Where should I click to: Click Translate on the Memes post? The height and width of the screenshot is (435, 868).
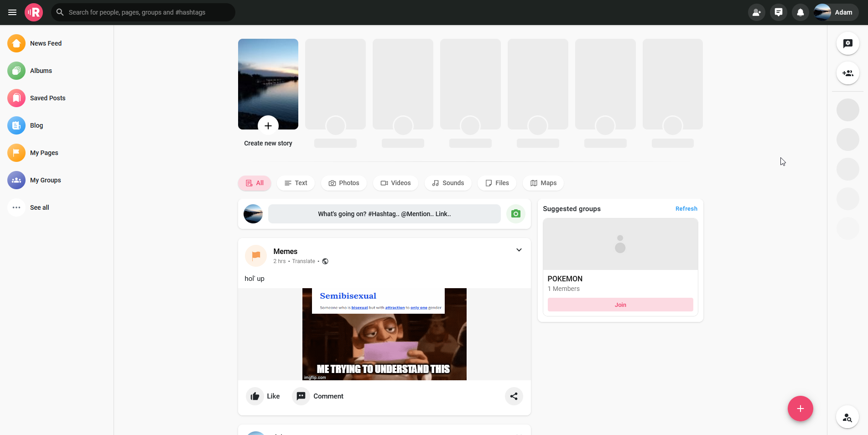pos(304,261)
